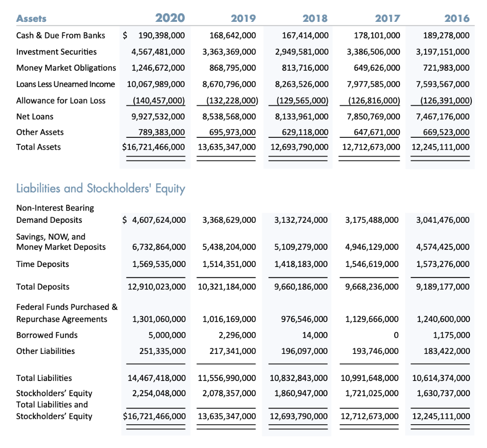
Task: Select the Cash & Due From Banks row label
Action: 60,35
